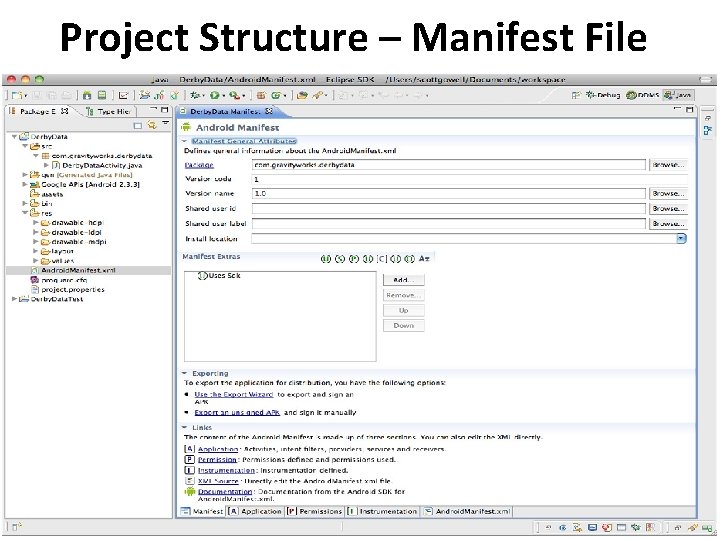720x540 pixels.
Task: Select project.properties in Package Explorer
Action: pyautogui.click(x=68, y=290)
